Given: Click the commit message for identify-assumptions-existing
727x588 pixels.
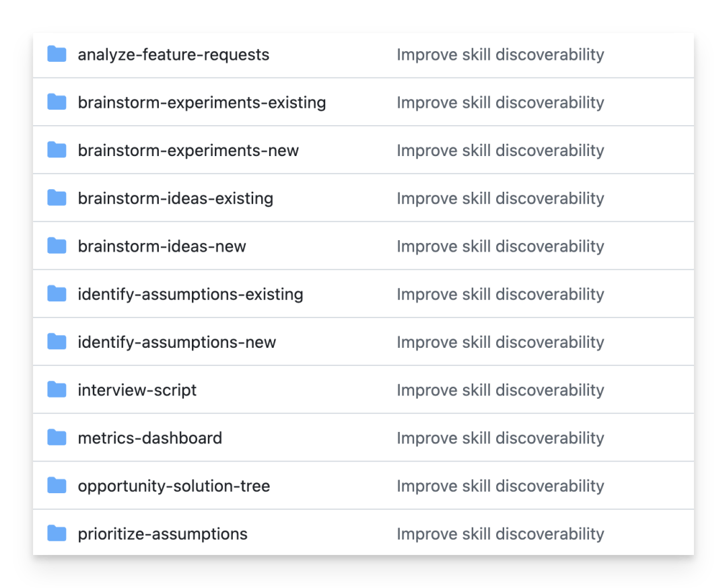Looking at the screenshot, I should pos(500,294).
